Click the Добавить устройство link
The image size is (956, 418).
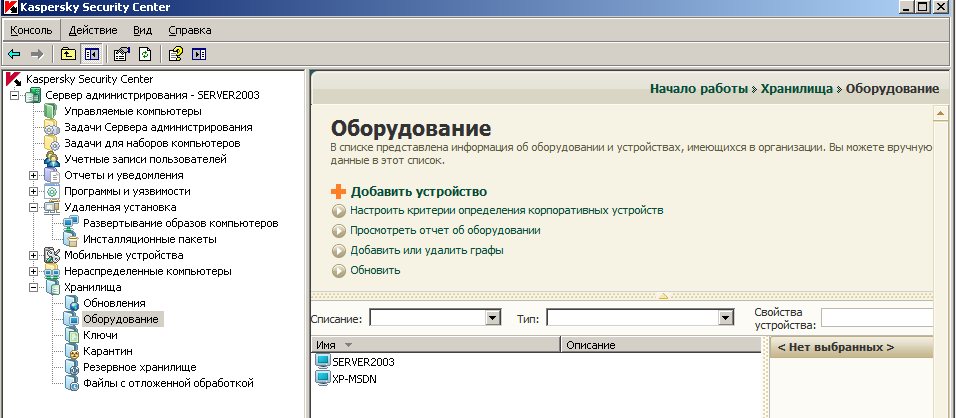pyautogui.click(x=418, y=191)
